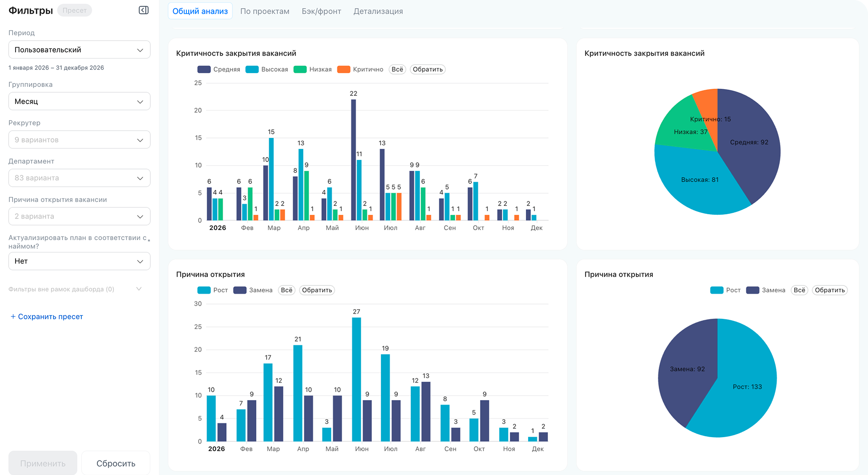This screenshot has width=868, height=475.
Task: Click the Мар axis label in Причина открытия chart
Action: (x=273, y=449)
